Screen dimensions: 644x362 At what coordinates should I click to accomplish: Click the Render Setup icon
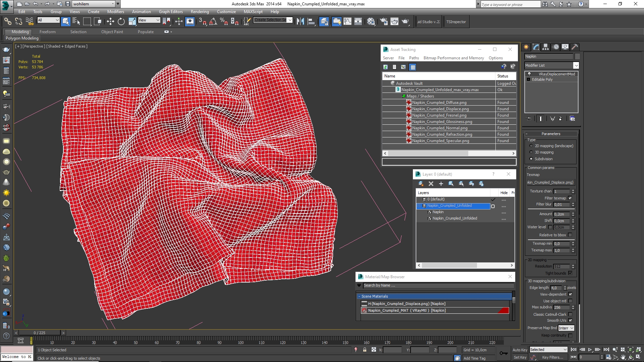point(383,21)
